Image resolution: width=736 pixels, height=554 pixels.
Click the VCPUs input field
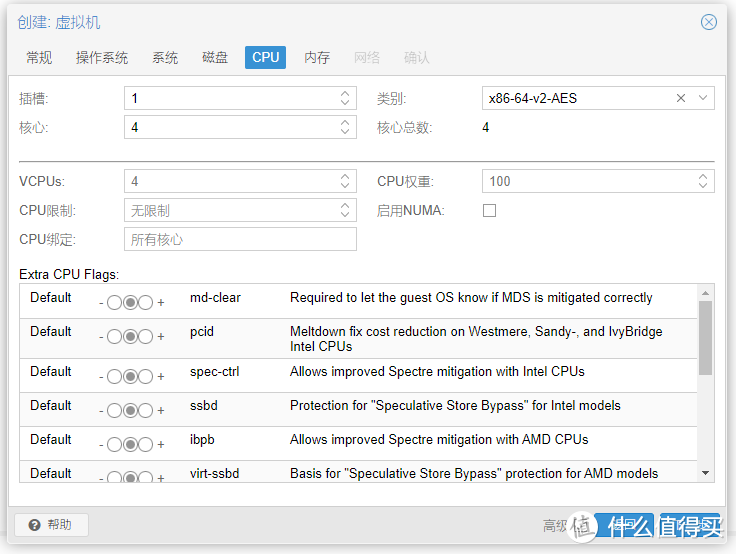click(230, 181)
